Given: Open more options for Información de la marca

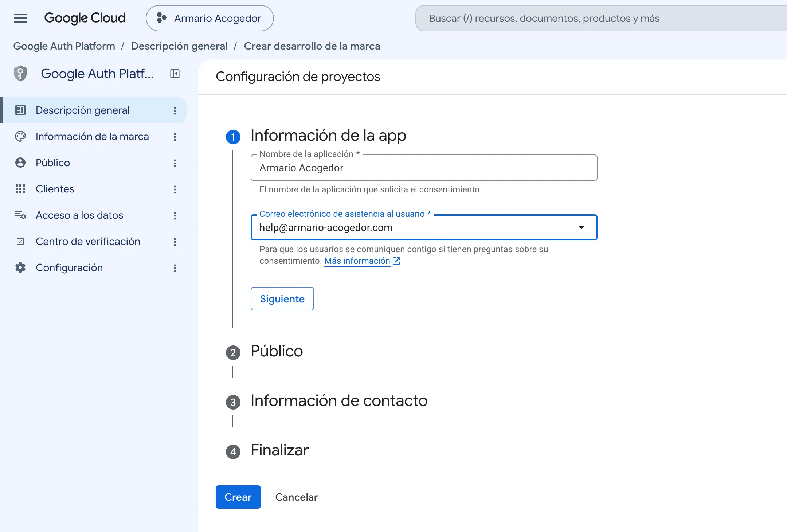Looking at the screenshot, I should click(x=175, y=137).
